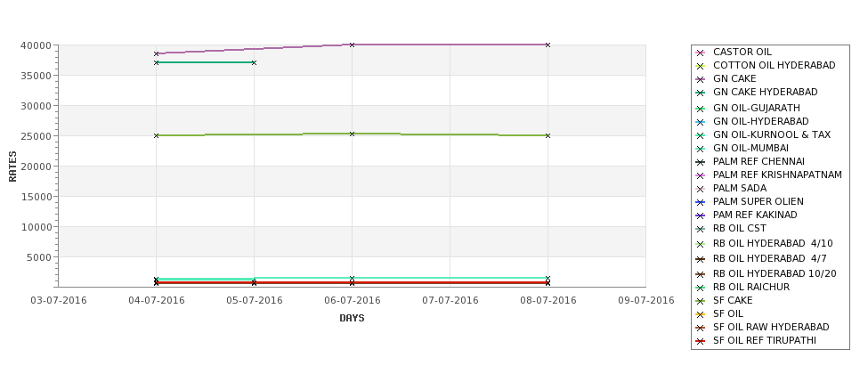Screen dimensions: 868x382
Task: Click the 07-07-2016 x-axis date label
Action: (450, 301)
